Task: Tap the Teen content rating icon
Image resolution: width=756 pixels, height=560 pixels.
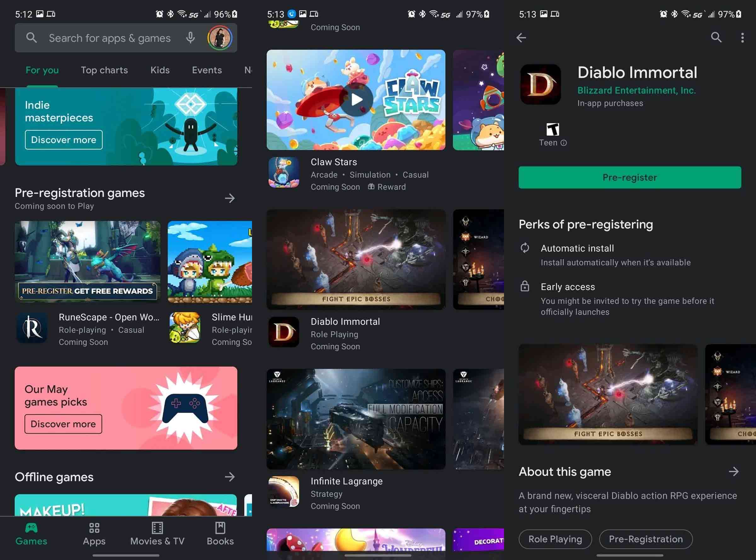Action: coord(553,129)
